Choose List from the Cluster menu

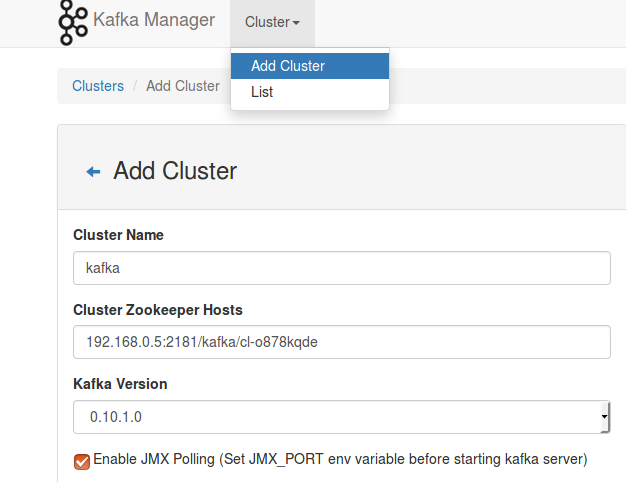(x=262, y=92)
